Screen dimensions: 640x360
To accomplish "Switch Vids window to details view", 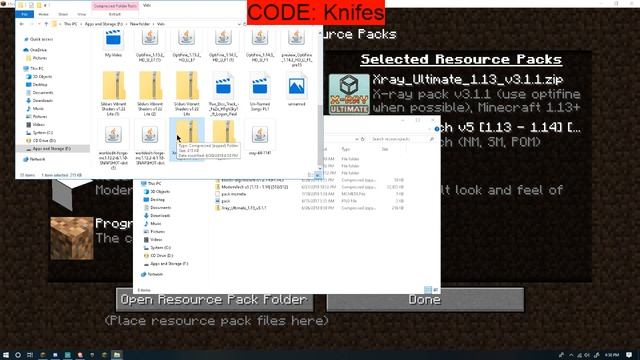I will tap(311, 175).
